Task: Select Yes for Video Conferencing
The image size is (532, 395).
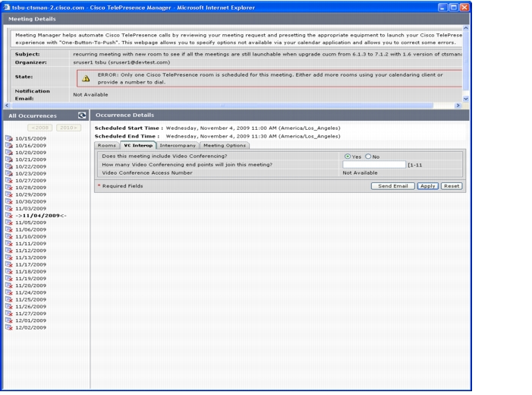Action: pyautogui.click(x=347, y=156)
